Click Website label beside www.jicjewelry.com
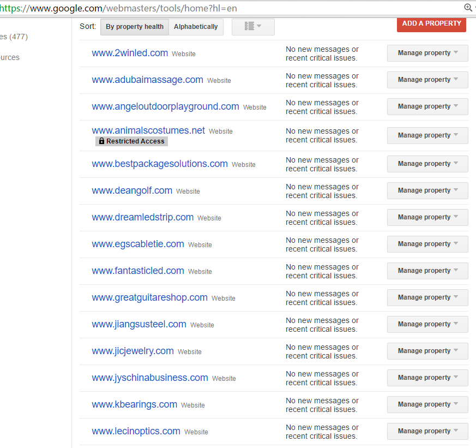This screenshot has height=448, width=476. click(189, 352)
